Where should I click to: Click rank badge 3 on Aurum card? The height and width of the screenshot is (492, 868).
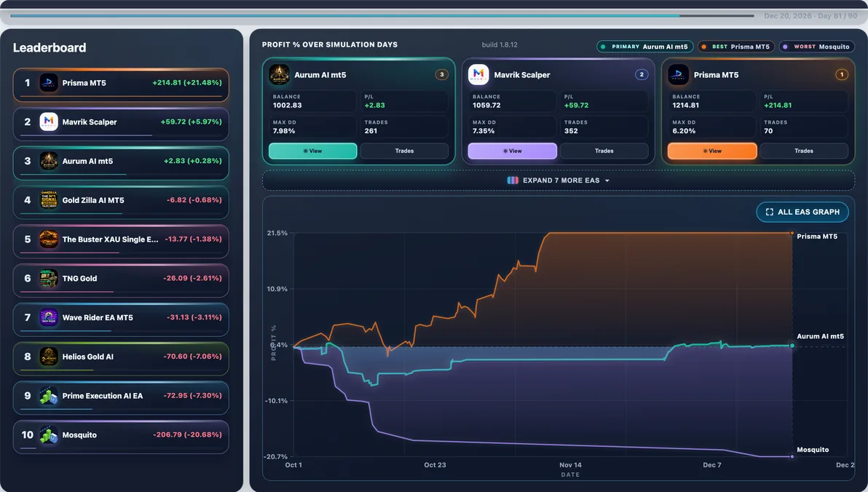tap(442, 74)
